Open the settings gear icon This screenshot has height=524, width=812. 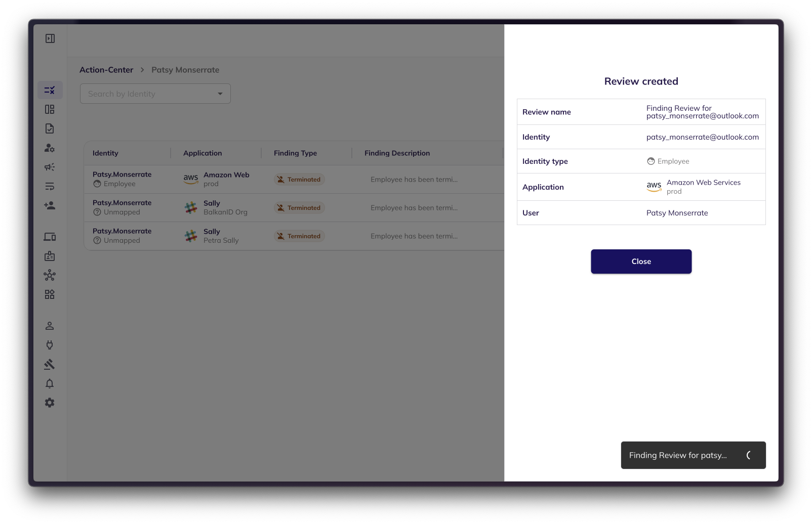[50, 403]
